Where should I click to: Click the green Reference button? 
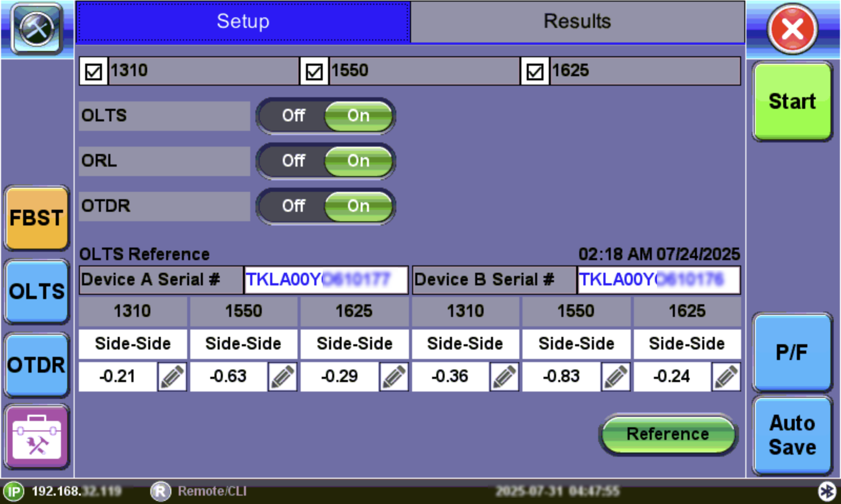click(x=668, y=434)
